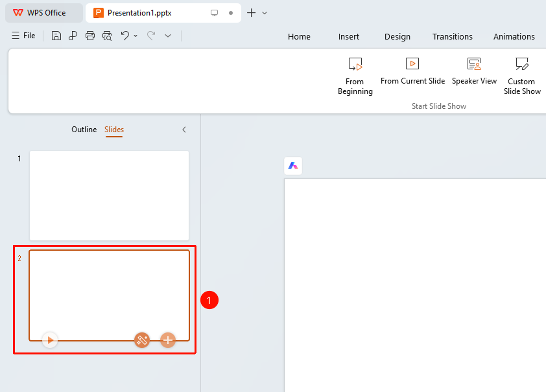Select the slide 1 thumbnail
This screenshot has height=392, width=546.
click(110, 196)
